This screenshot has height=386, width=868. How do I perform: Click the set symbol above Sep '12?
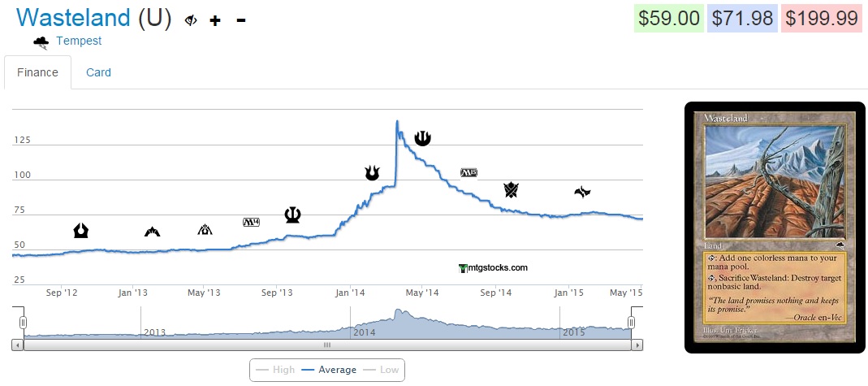coord(81,230)
